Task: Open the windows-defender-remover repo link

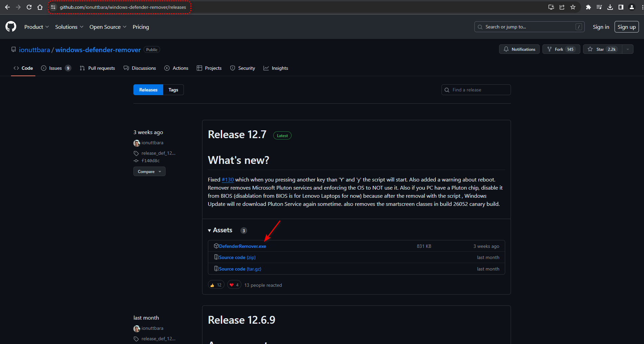Action: tap(98, 50)
